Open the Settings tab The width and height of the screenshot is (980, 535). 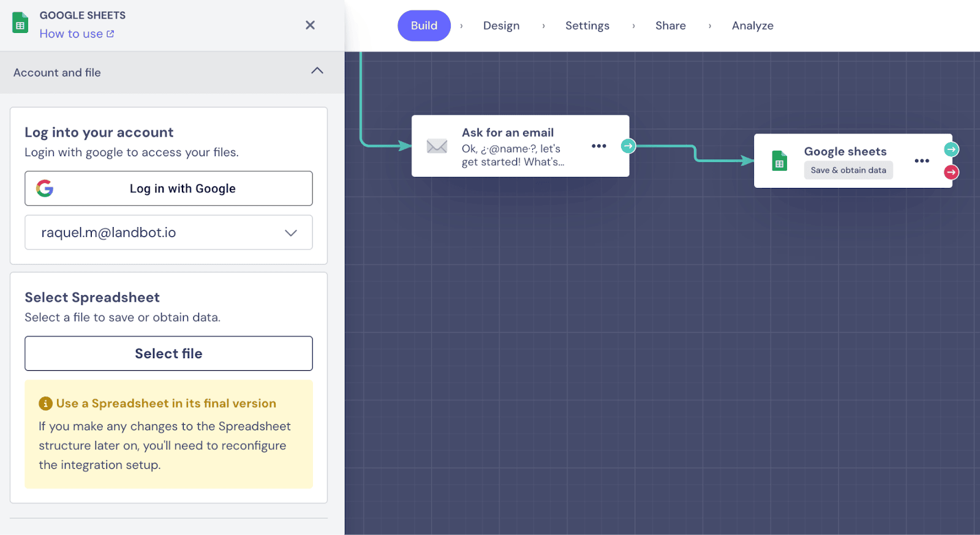coord(587,26)
